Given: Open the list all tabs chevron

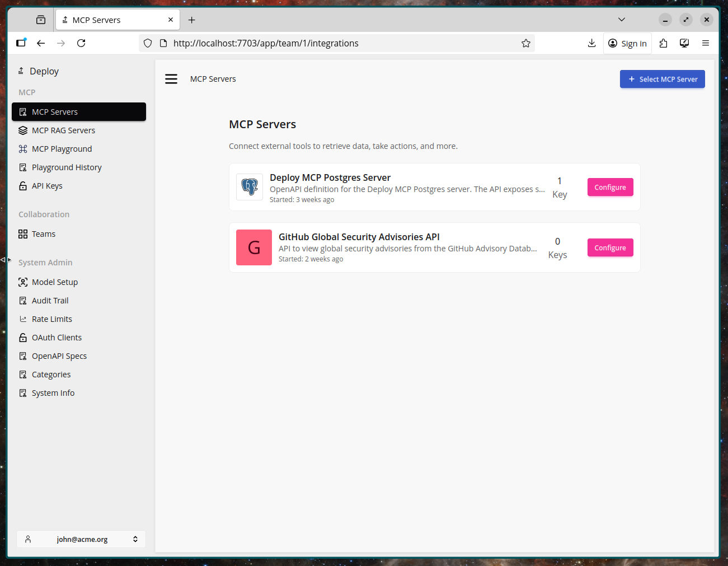Looking at the screenshot, I should pos(622,20).
